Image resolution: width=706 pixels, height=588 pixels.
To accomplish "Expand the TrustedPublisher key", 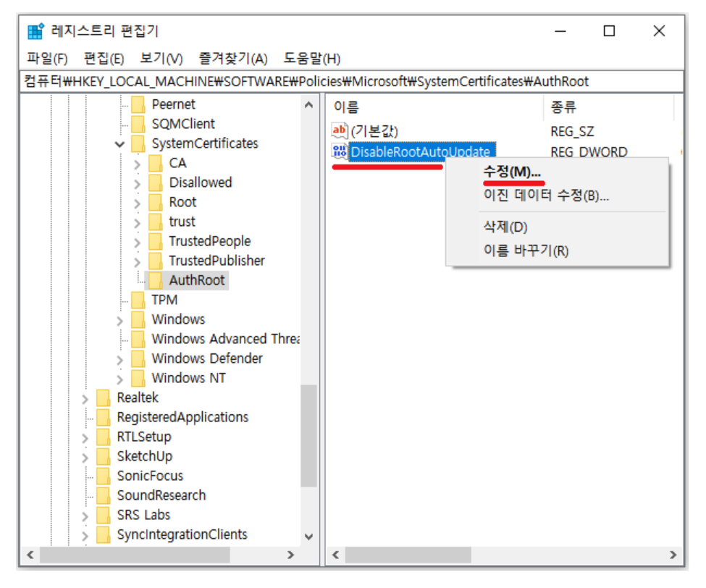I will 138,262.
